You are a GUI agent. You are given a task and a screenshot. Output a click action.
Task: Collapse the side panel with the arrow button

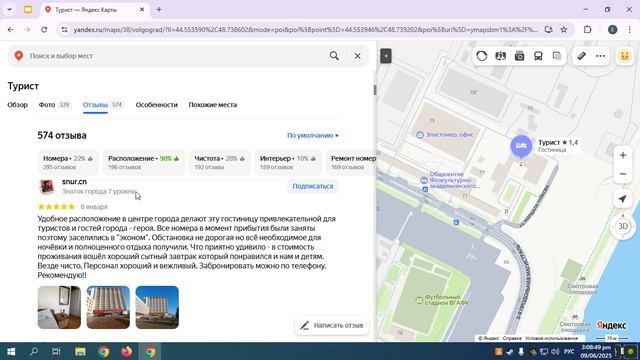coord(386,56)
